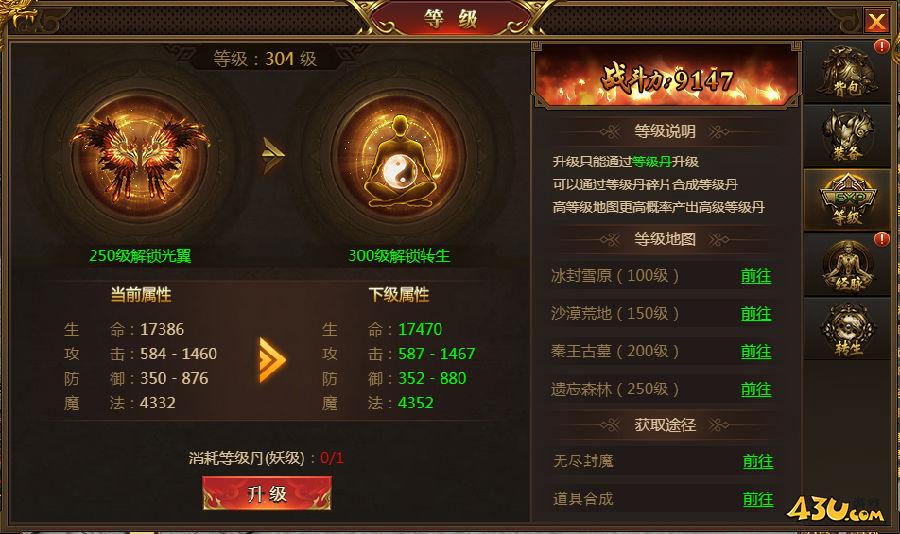Viewport: 900px width, 534px height.
Task: Select the 等级 level sidebar icon
Action: (x=847, y=200)
